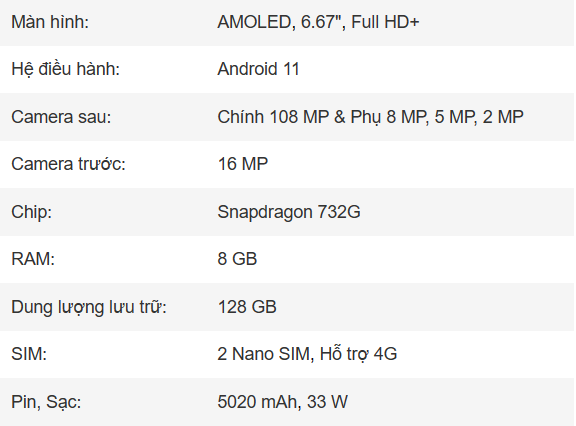Click the 'SIM:' label
Viewport: 576px width, 426px height.
[29, 354]
